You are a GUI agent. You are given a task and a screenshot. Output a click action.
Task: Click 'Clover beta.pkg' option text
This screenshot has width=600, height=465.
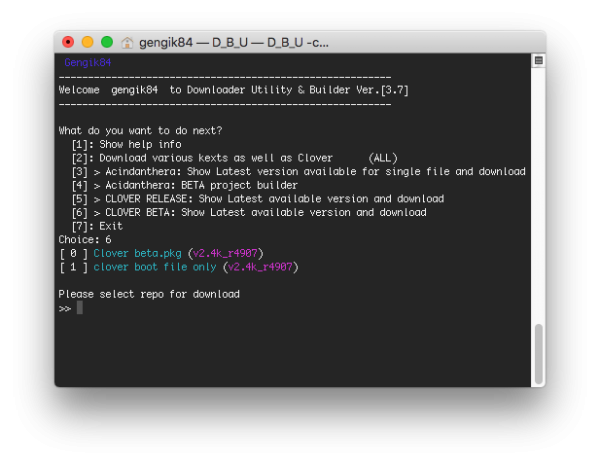pos(137,253)
